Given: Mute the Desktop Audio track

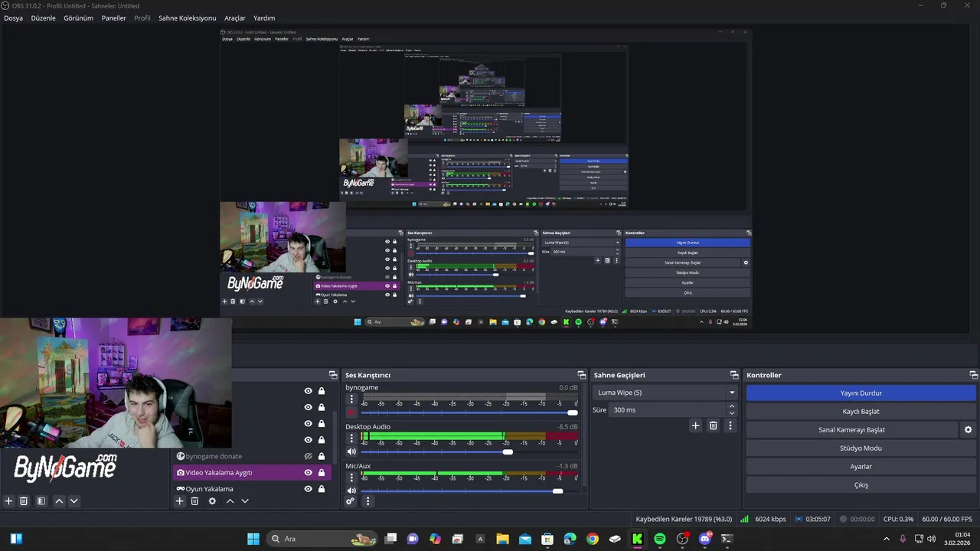Looking at the screenshot, I should click(352, 452).
